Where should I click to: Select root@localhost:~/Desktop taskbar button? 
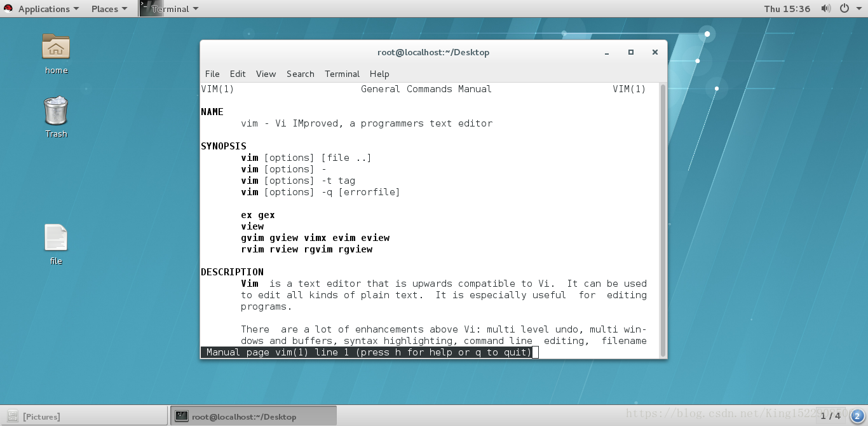coord(254,416)
